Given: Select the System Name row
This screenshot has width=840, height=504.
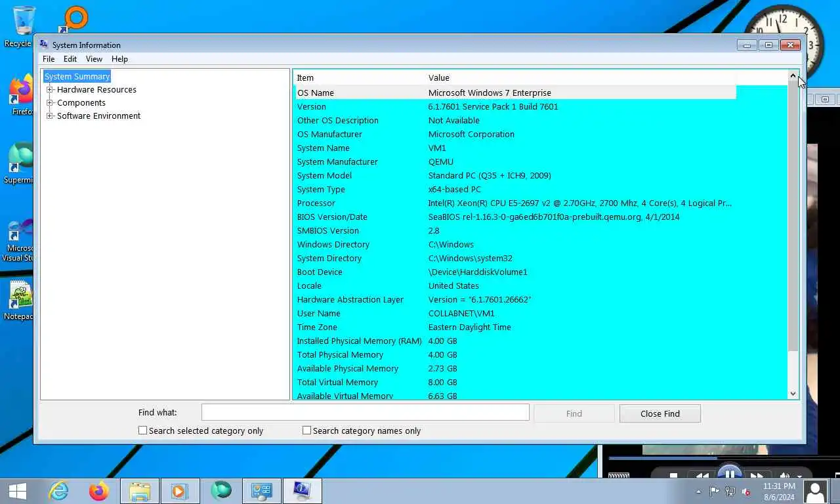Looking at the screenshot, I should [515, 148].
